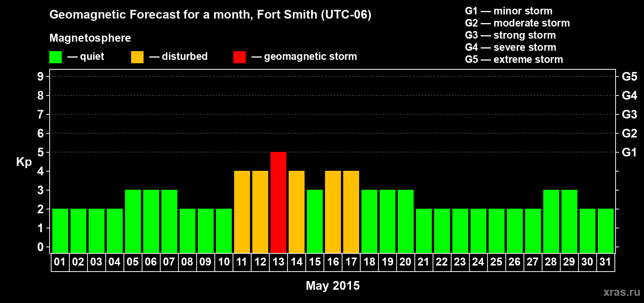Click the date label 18

(x=369, y=262)
